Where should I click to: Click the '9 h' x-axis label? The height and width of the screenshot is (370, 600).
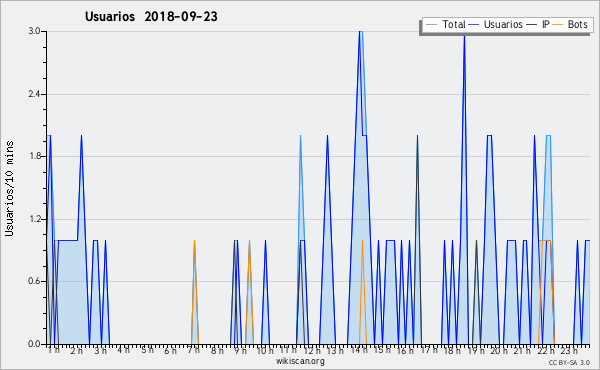(240, 350)
